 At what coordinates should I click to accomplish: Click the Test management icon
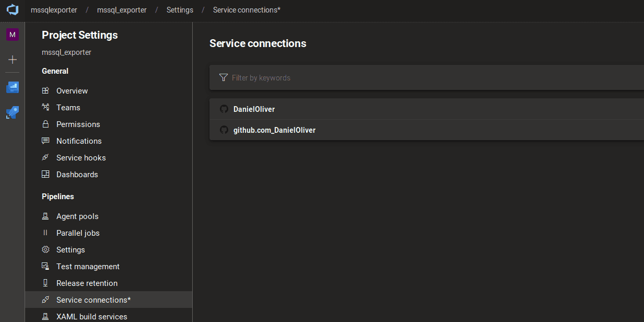[45, 267]
